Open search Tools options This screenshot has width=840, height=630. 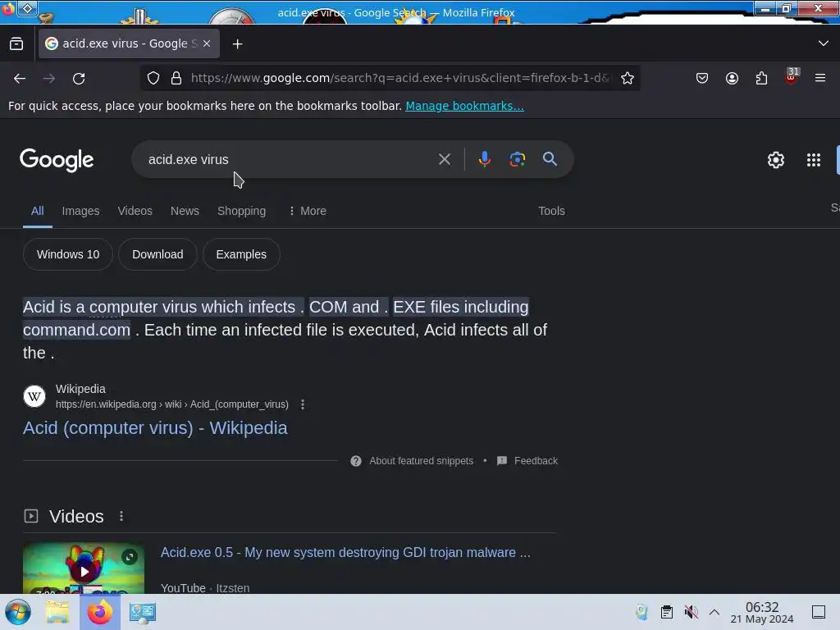tap(551, 211)
